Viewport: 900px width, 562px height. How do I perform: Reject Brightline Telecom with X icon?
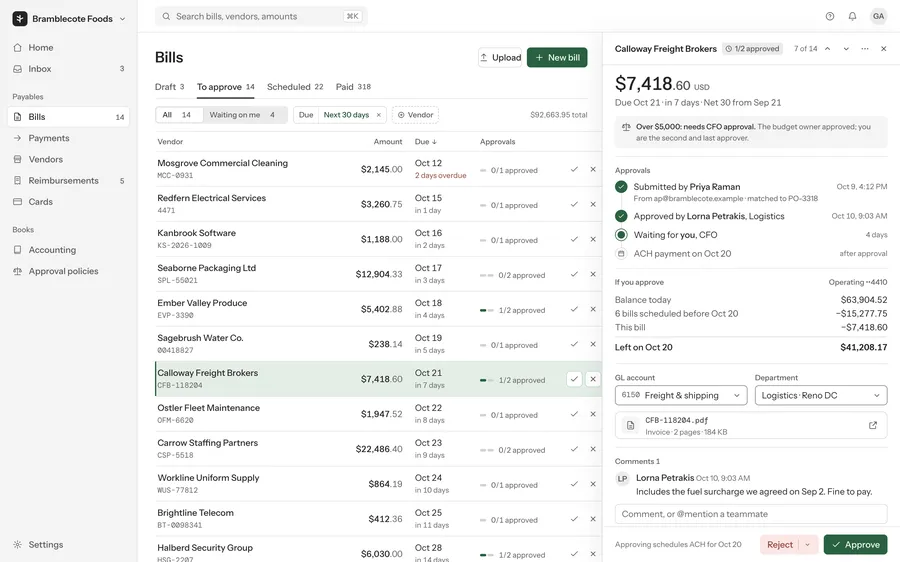[x=593, y=520]
